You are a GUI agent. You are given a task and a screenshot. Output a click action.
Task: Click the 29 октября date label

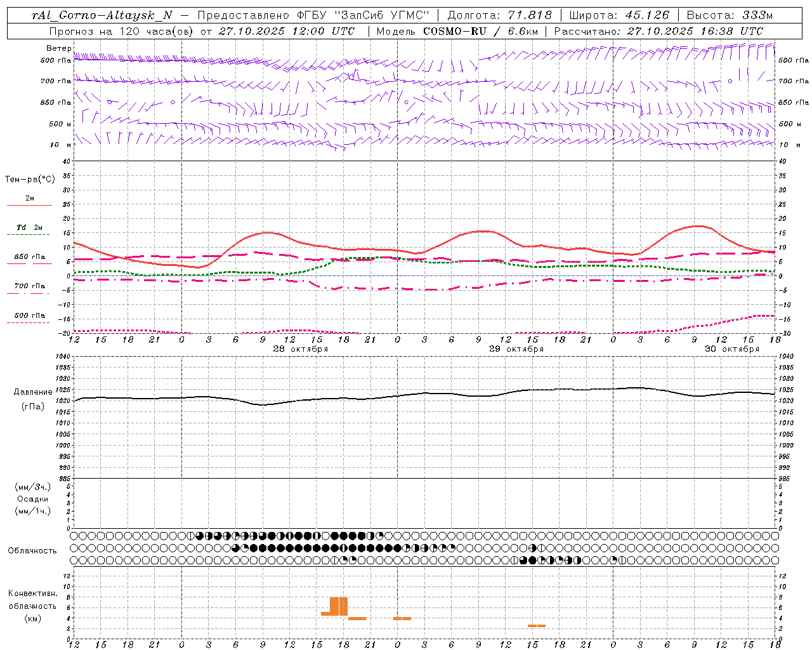tap(516, 349)
